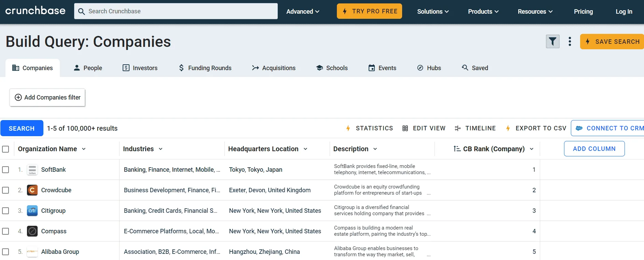Image resolution: width=644 pixels, height=260 pixels.
Task: Open the Compass organization link
Action: coord(54,231)
